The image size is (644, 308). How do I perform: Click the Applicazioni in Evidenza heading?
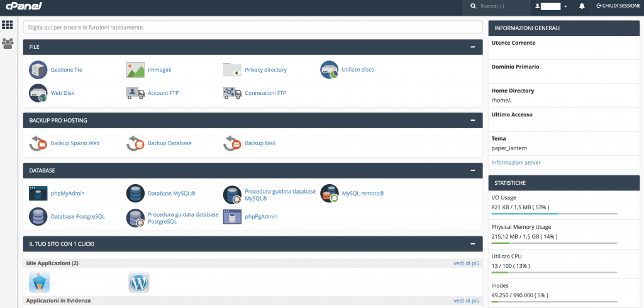(58, 300)
